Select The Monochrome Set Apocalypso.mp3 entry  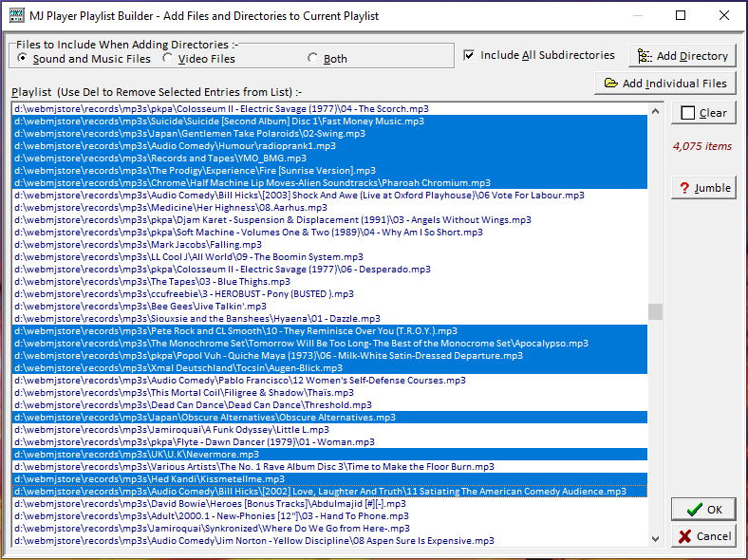pyautogui.click(x=329, y=344)
